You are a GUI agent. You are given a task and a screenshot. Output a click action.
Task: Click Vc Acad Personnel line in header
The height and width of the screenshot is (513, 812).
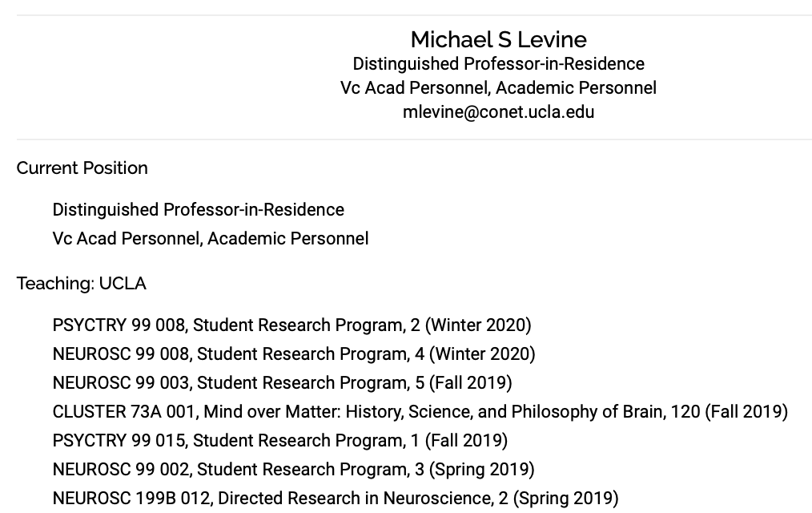[498, 88]
